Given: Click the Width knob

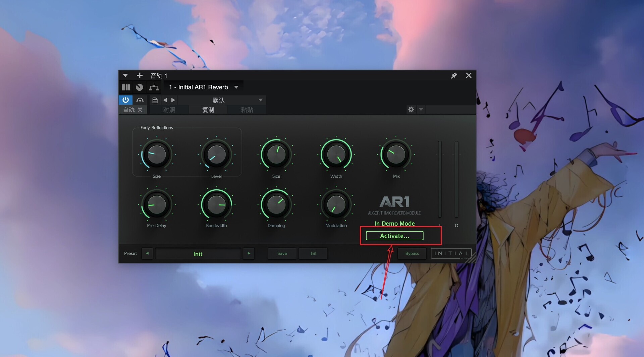Looking at the screenshot, I should [336, 155].
